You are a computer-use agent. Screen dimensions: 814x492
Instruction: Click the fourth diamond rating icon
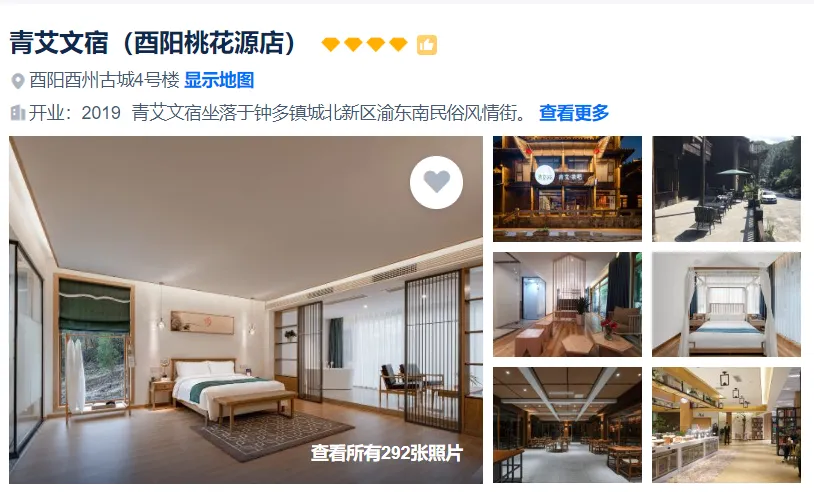click(x=398, y=45)
